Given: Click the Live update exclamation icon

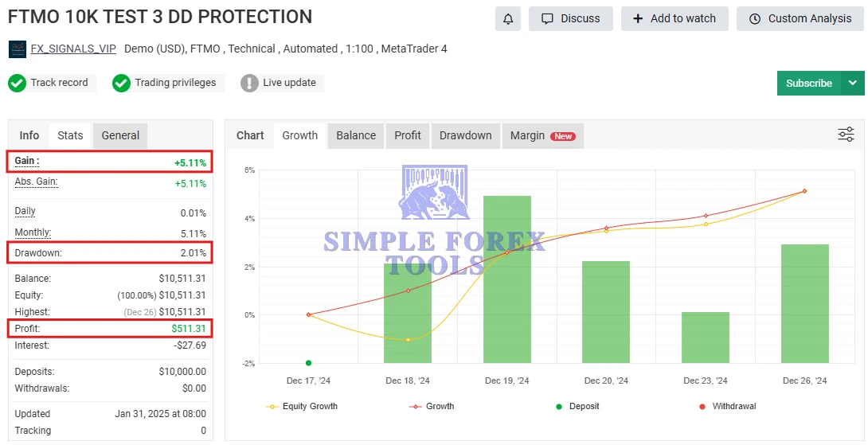Looking at the screenshot, I should (x=249, y=83).
